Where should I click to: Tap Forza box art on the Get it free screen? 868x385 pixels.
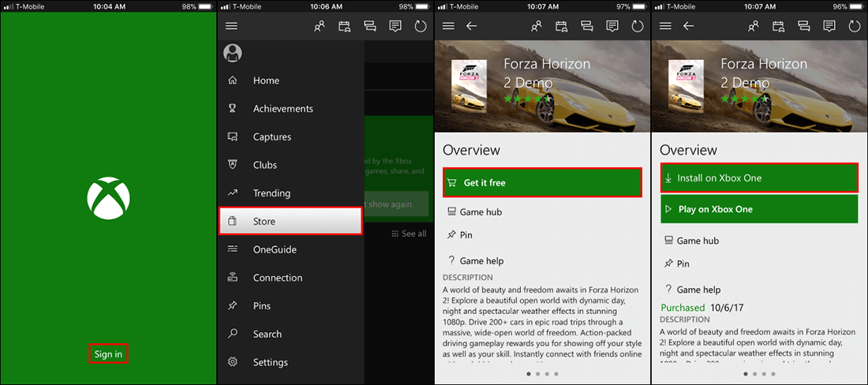click(469, 86)
